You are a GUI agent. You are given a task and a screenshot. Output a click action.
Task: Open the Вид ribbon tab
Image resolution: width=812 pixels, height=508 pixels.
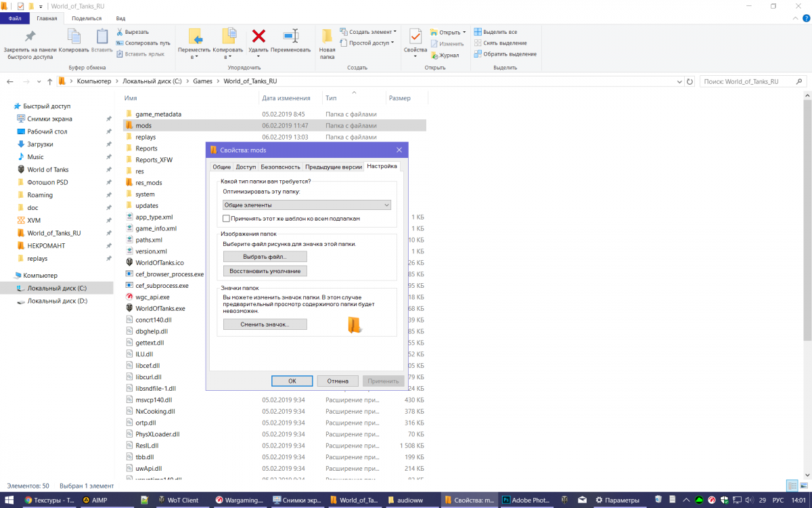pyautogui.click(x=120, y=18)
